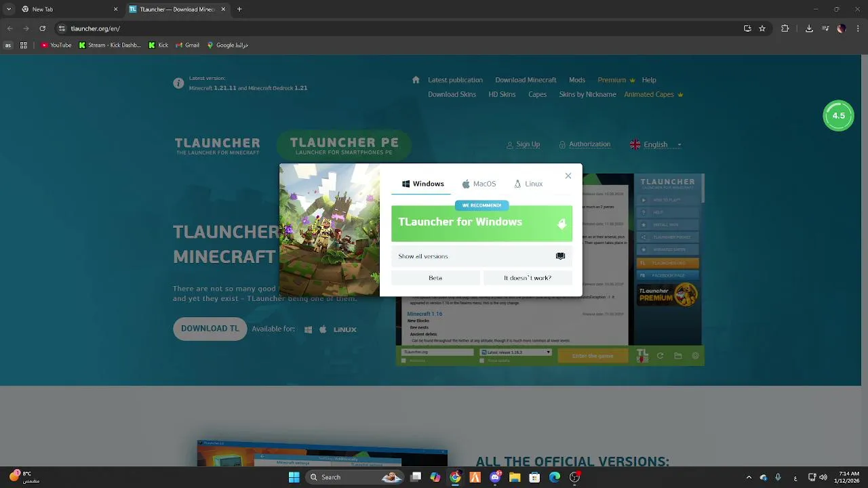
Task: Select the MacOS tab in popup
Action: click(x=479, y=184)
